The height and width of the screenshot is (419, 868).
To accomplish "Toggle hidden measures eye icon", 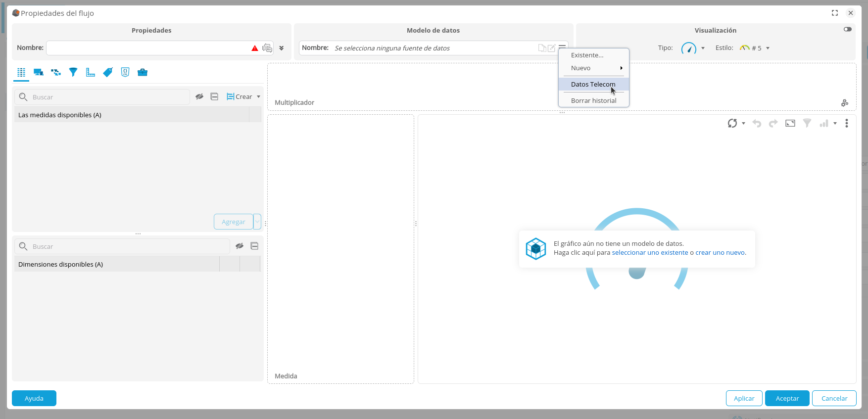I will pos(199,97).
